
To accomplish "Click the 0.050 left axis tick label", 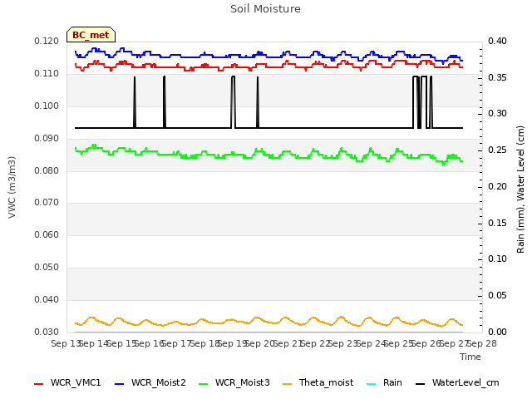I will [47, 268].
